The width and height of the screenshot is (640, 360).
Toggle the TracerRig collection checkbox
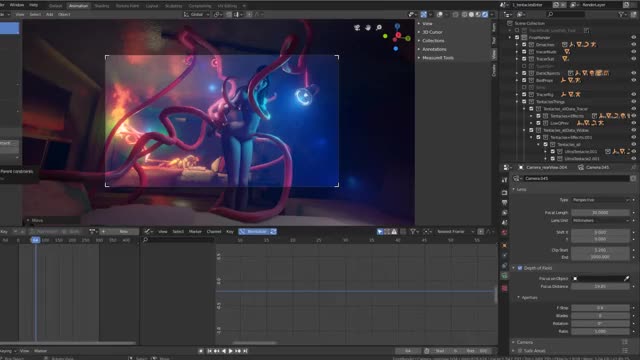[x=524, y=95]
